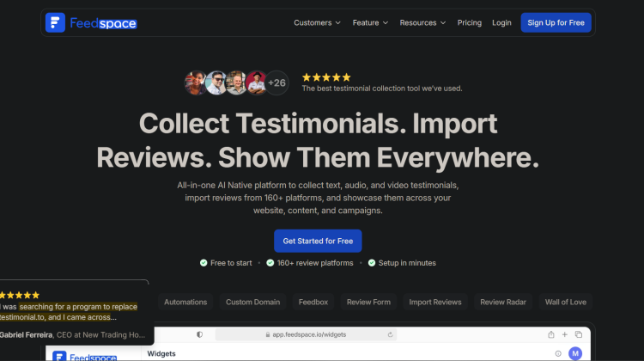Click the +26 reviewers avatar badge
The height and width of the screenshot is (361, 644).
click(276, 83)
